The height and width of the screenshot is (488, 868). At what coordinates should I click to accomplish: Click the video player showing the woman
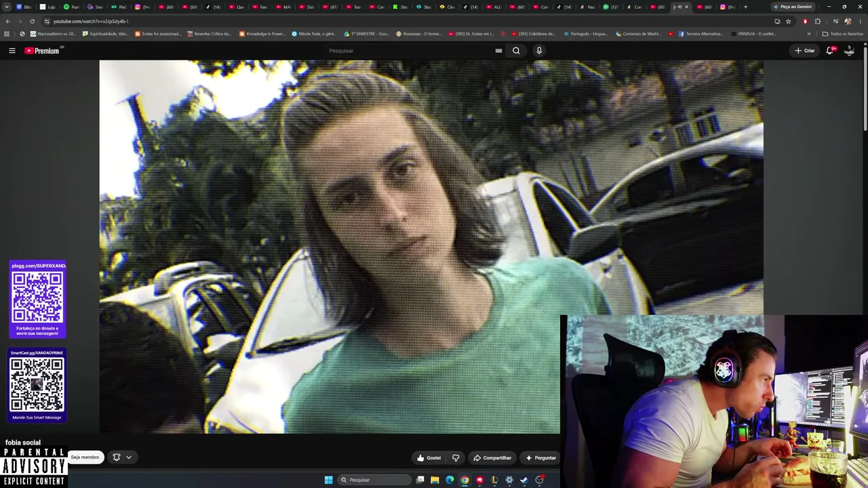tap(431, 247)
